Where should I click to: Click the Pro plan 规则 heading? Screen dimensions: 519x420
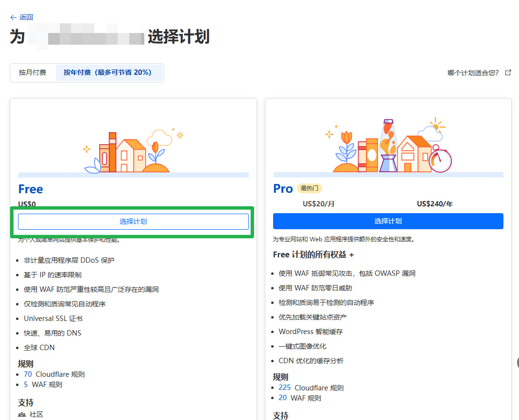click(x=281, y=377)
